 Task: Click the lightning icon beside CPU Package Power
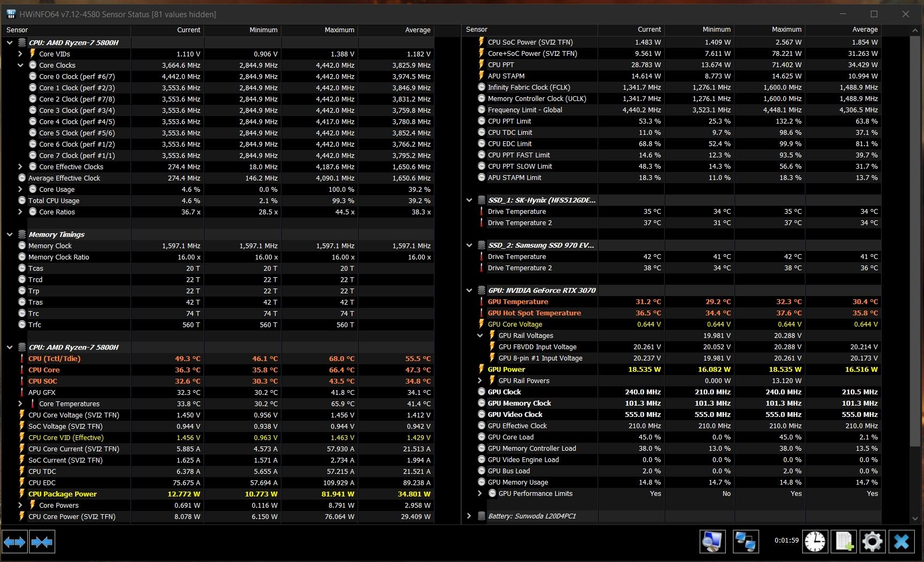point(22,494)
